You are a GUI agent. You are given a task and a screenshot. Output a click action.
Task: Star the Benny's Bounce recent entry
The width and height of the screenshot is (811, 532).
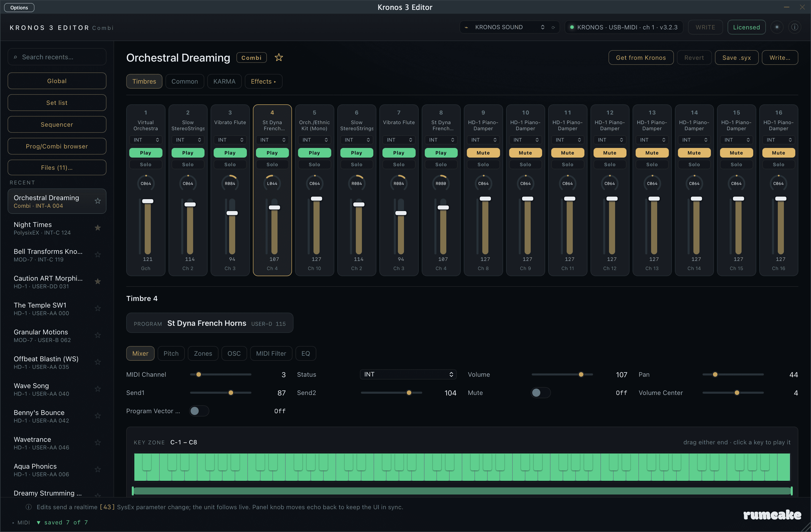(98, 416)
